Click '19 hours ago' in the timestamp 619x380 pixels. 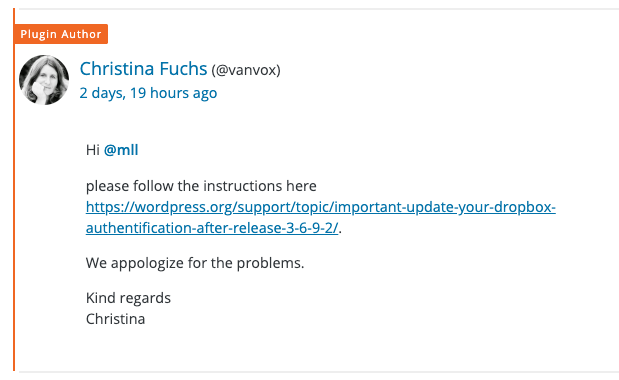174,93
